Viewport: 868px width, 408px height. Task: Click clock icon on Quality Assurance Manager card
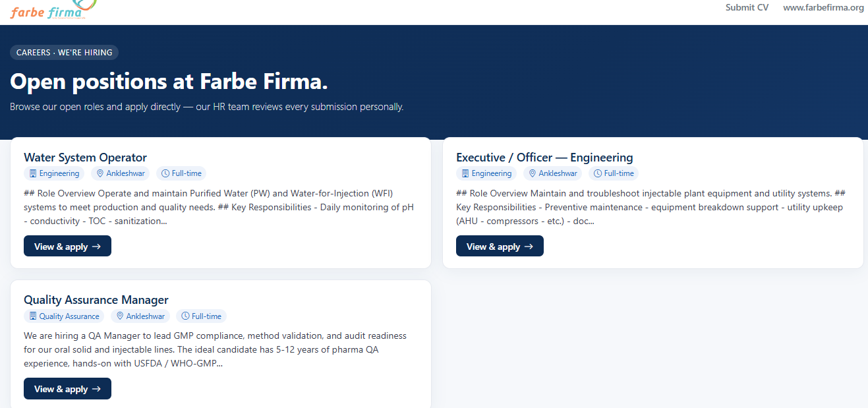[185, 316]
